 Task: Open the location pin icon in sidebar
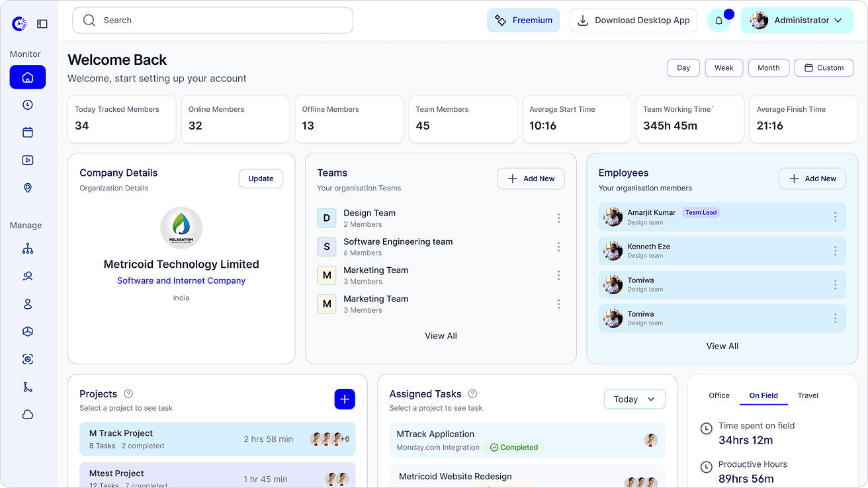tap(28, 188)
